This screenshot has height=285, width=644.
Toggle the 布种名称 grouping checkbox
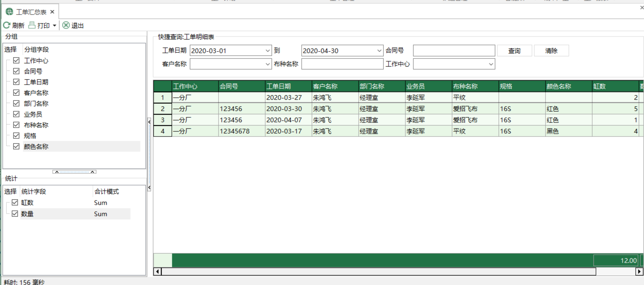(x=17, y=125)
